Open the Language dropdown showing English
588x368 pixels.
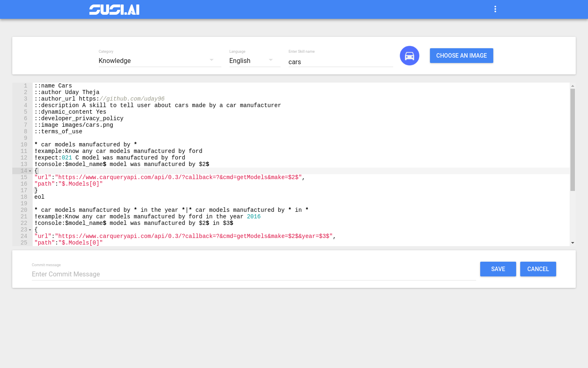[x=255, y=61]
